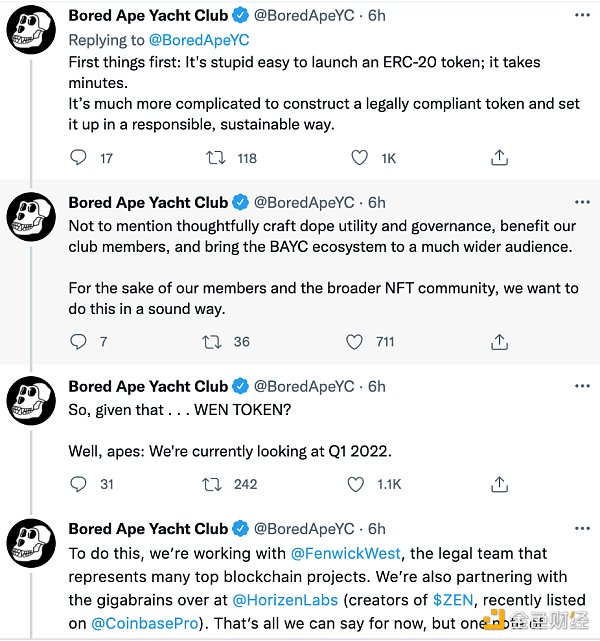600x641 pixels.
Task: Reply to the dope utility tweet
Action: 80,342
